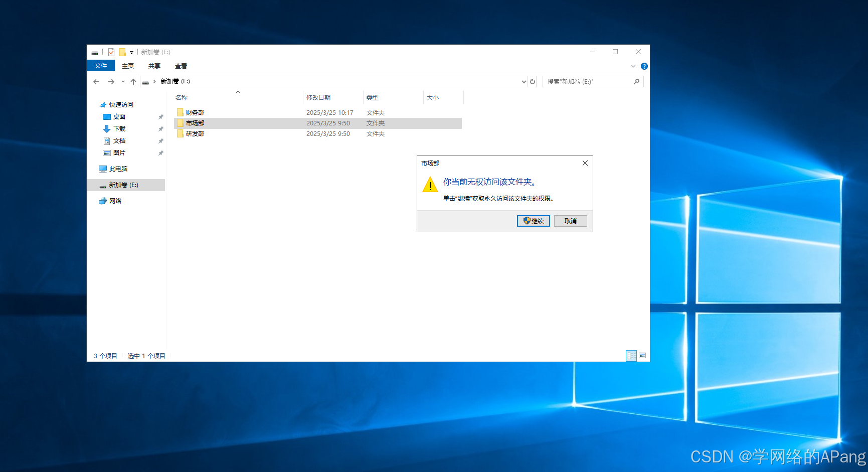
Task: Select the 研发部 folder icon
Action: 180,133
